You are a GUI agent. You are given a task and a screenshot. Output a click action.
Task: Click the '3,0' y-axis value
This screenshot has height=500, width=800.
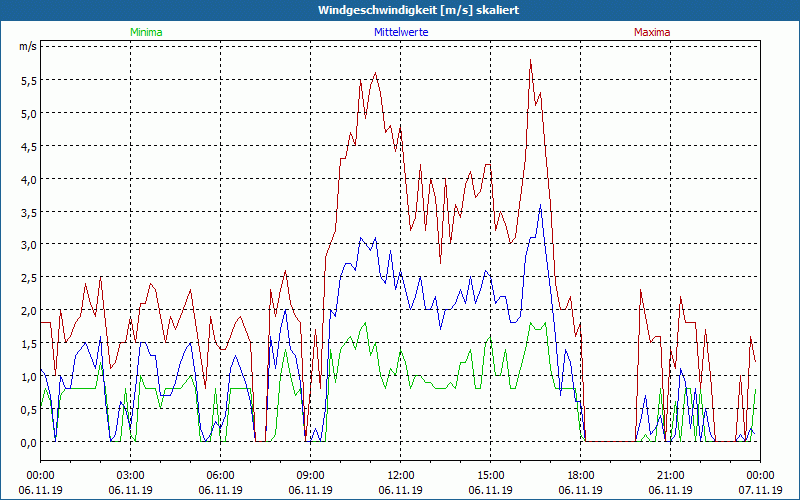29,244
